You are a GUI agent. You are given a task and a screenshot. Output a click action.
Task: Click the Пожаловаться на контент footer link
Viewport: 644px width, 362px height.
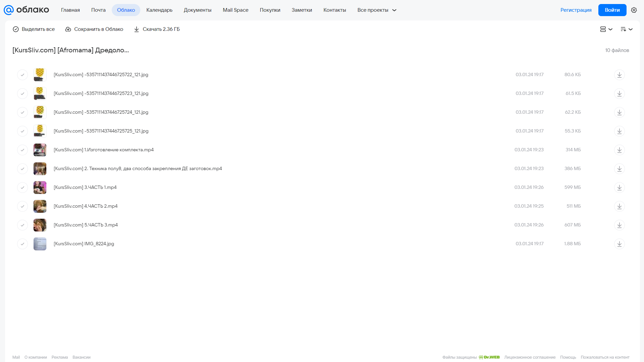click(x=605, y=357)
